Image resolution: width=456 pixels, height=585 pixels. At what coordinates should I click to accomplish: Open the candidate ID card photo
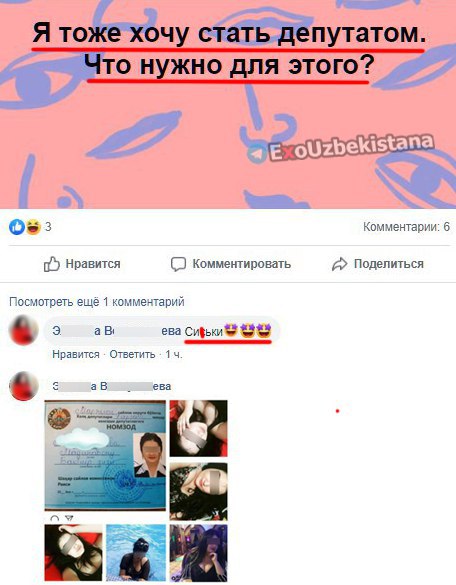coord(105,456)
